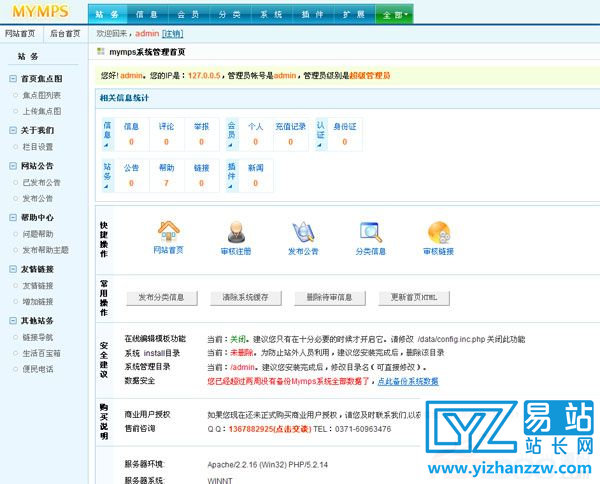Image resolution: width=600 pixels, height=484 pixels.
Task: Click the 清除系统缓存 button
Action: [x=246, y=298]
